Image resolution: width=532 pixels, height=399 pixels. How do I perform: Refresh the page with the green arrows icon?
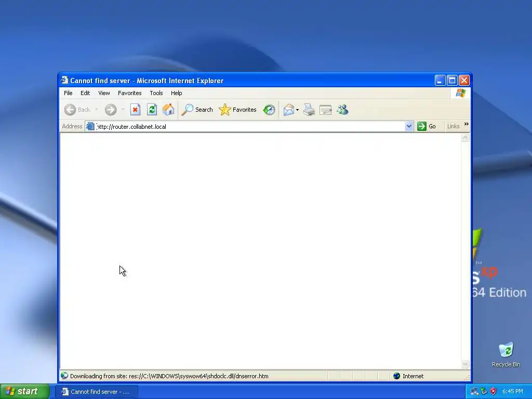(x=152, y=110)
